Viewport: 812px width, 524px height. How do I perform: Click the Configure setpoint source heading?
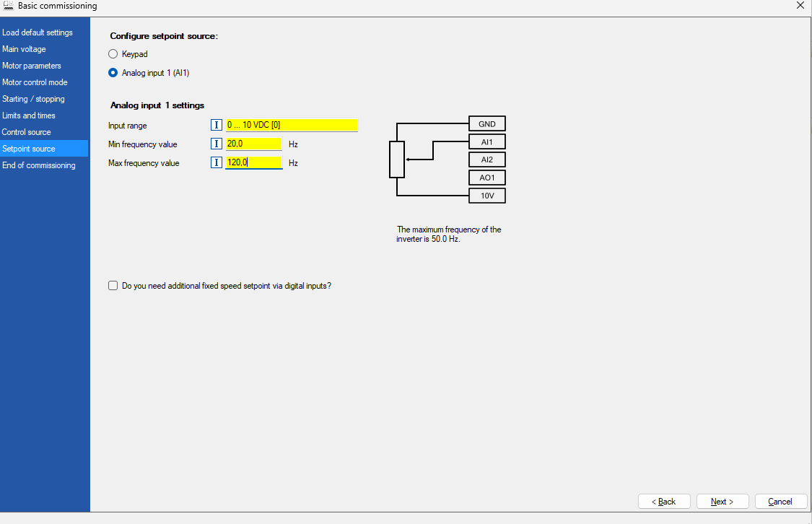pyautogui.click(x=164, y=36)
